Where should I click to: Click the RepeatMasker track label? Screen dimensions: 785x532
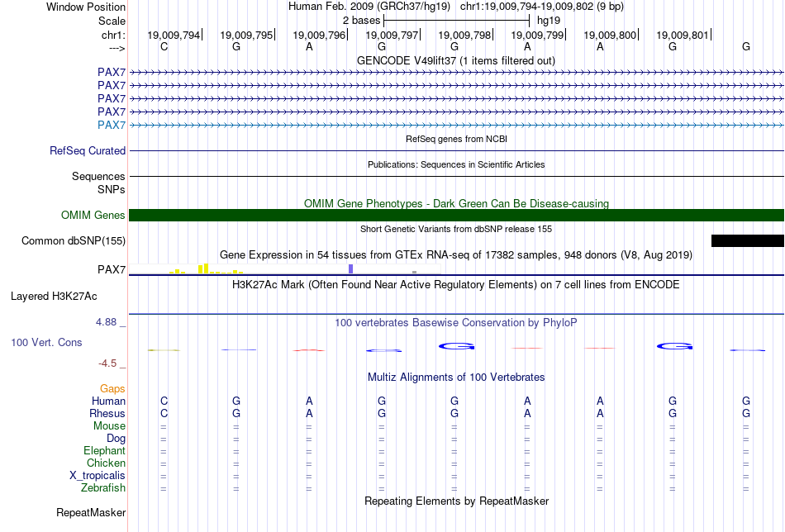tap(91, 512)
